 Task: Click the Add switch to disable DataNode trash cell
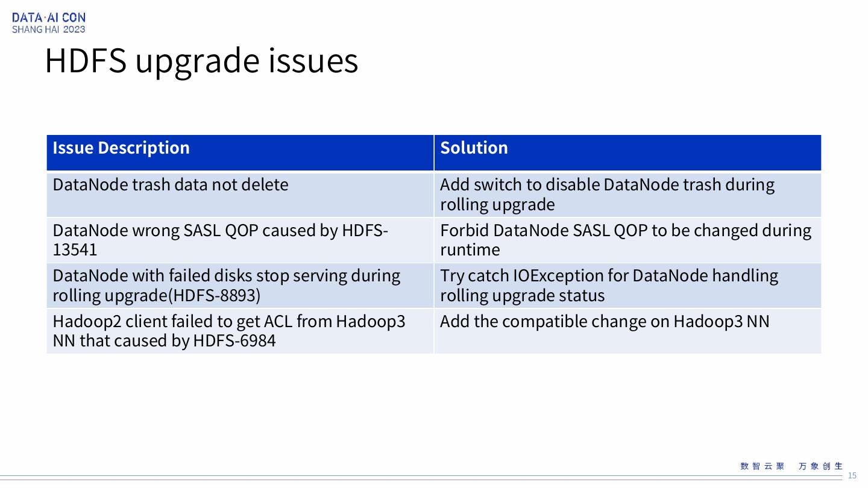pos(607,194)
